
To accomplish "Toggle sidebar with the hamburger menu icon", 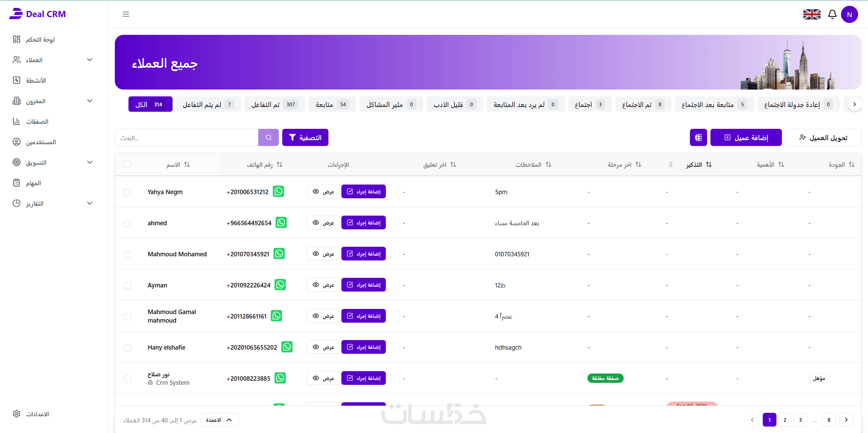I will (x=126, y=14).
